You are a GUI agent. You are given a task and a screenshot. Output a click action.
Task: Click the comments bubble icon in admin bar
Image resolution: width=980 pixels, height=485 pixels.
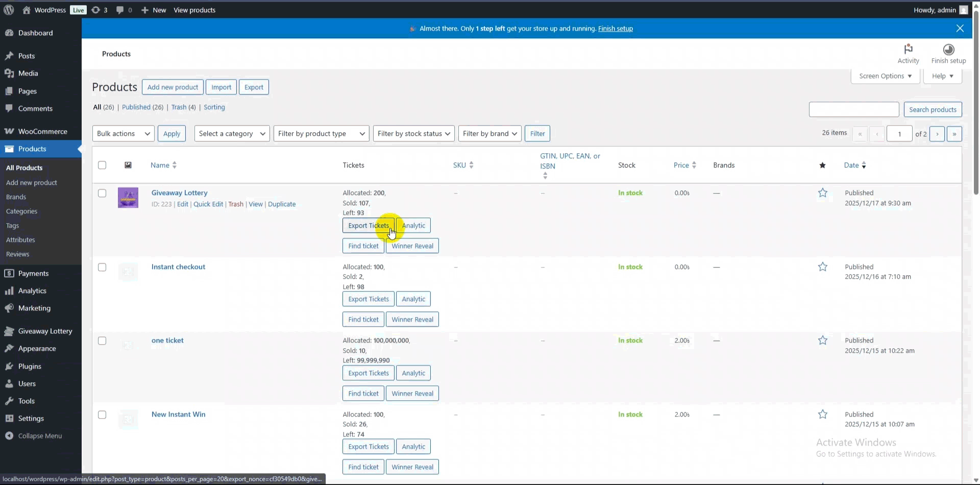click(x=120, y=10)
